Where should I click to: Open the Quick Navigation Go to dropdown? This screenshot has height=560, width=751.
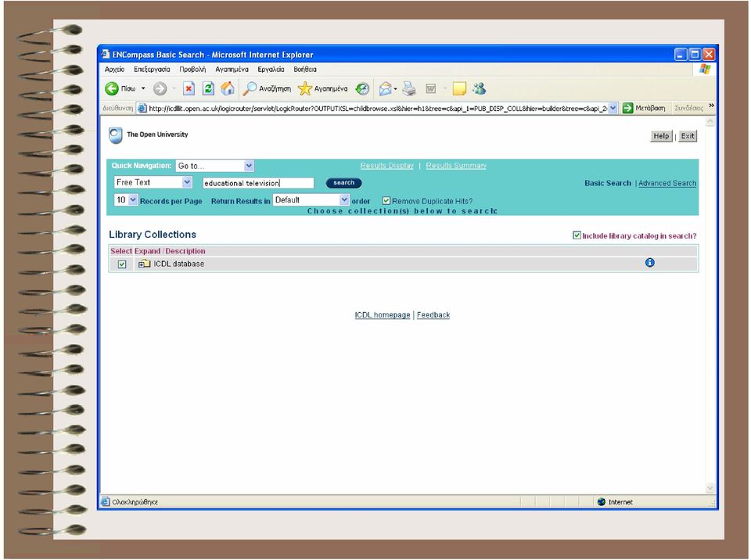point(249,166)
